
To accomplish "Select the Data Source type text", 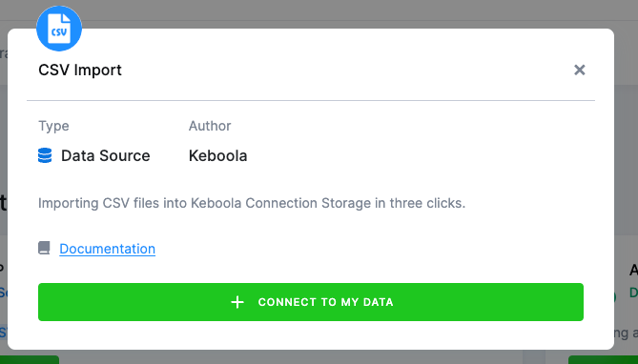I will [106, 155].
